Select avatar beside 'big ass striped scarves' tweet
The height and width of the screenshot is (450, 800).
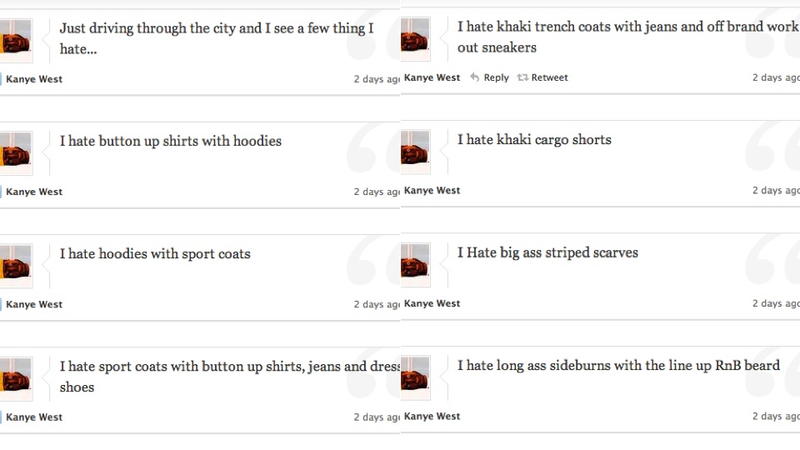pyautogui.click(x=415, y=265)
